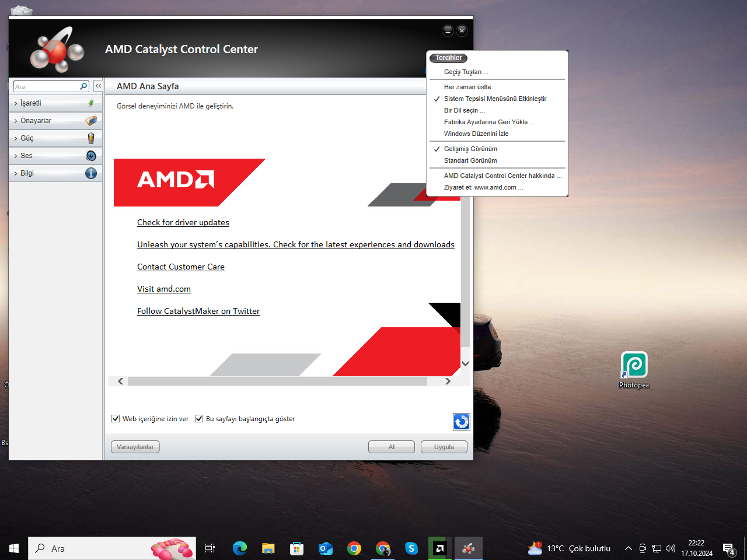Screen dimensions: 747x560
Task: Follow the 'Check for driver updates' link
Action: 183,222
